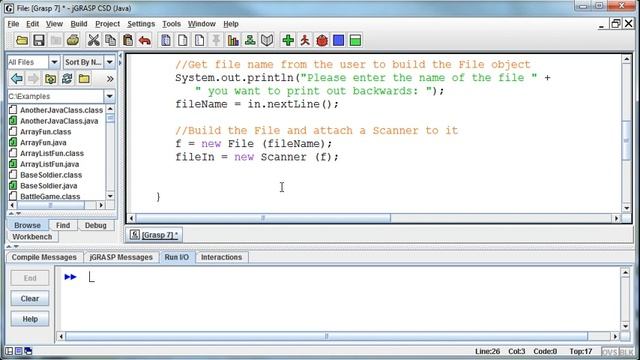Click the Number Lines page icon
This screenshot has width=640, height=360.
200,40
